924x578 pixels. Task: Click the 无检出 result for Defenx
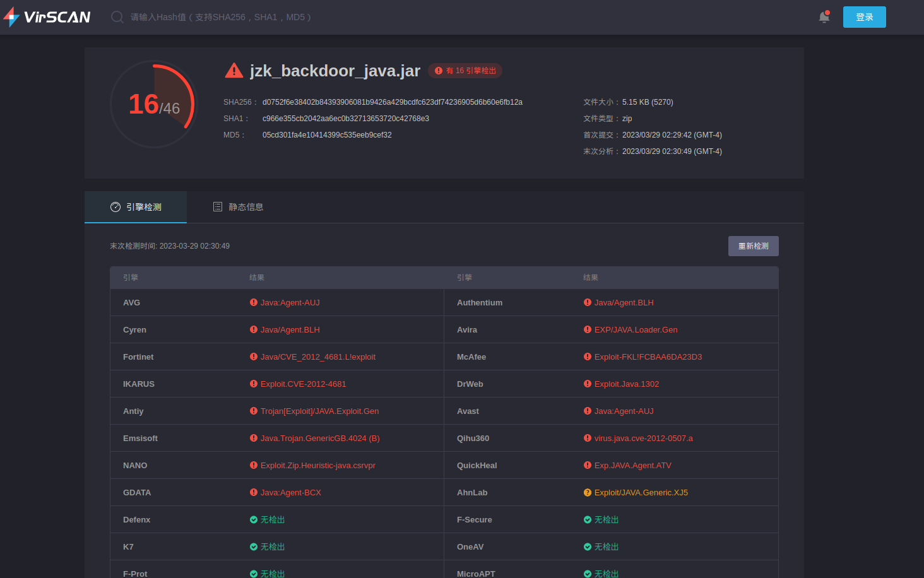pos(273,519)
